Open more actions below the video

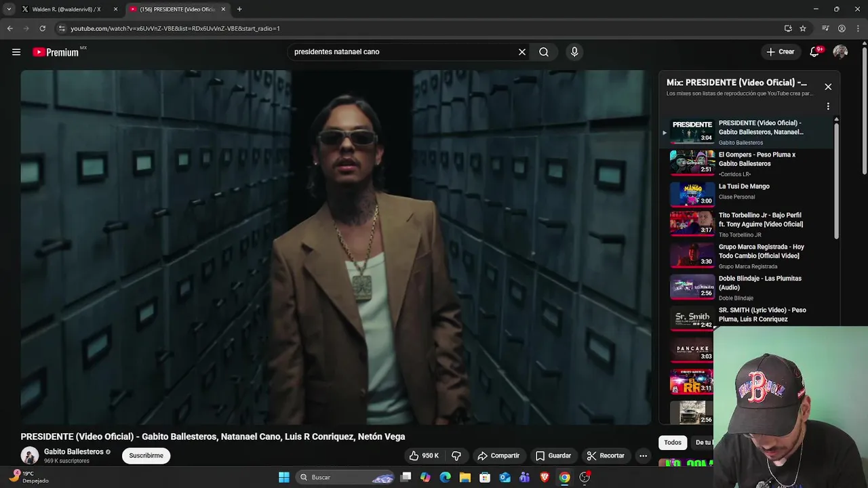click(x=643, y=455)
